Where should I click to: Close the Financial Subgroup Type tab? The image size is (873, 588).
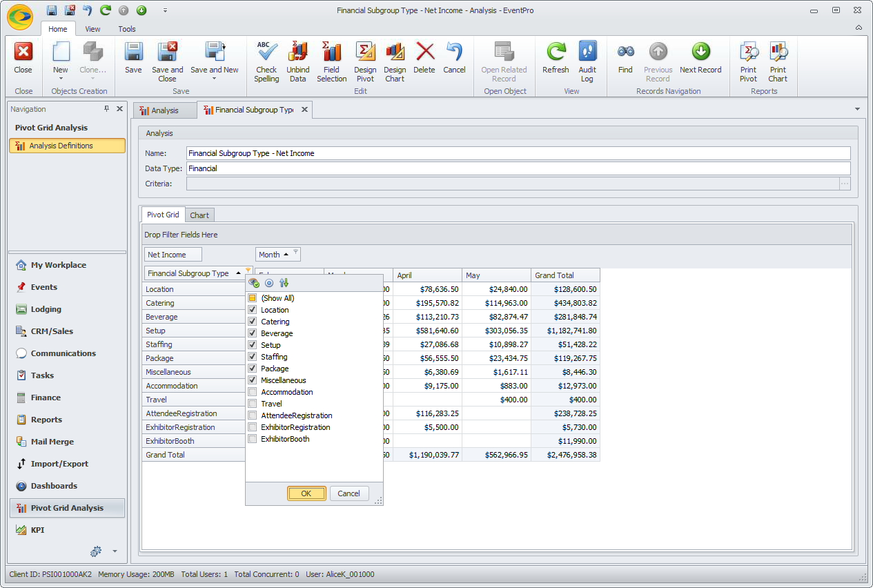coord(304,110)
